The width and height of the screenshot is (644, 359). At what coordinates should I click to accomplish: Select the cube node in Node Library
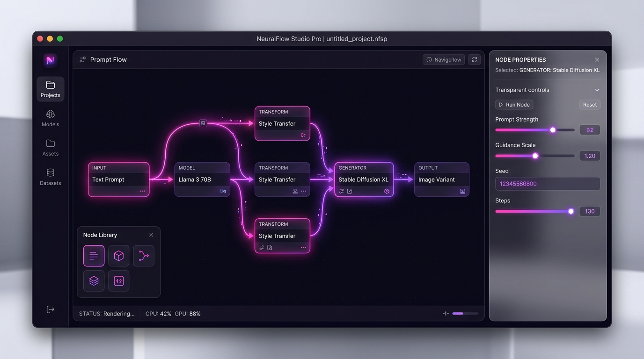tap(119, 256)
